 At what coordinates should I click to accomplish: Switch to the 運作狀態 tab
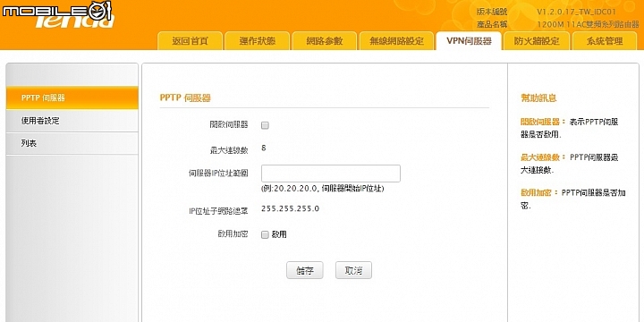(x=258, y=41)
